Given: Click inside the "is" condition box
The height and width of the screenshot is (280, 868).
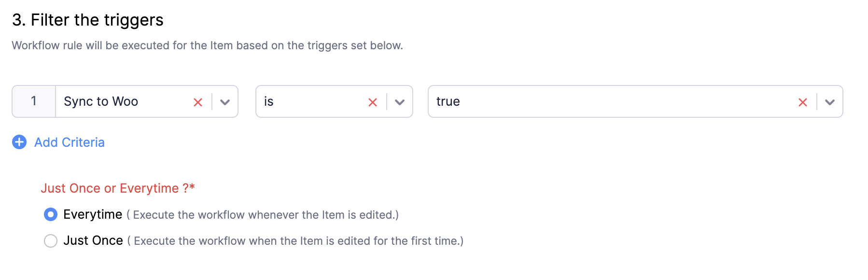Looking at the screenshot, I should click(334, 101).
